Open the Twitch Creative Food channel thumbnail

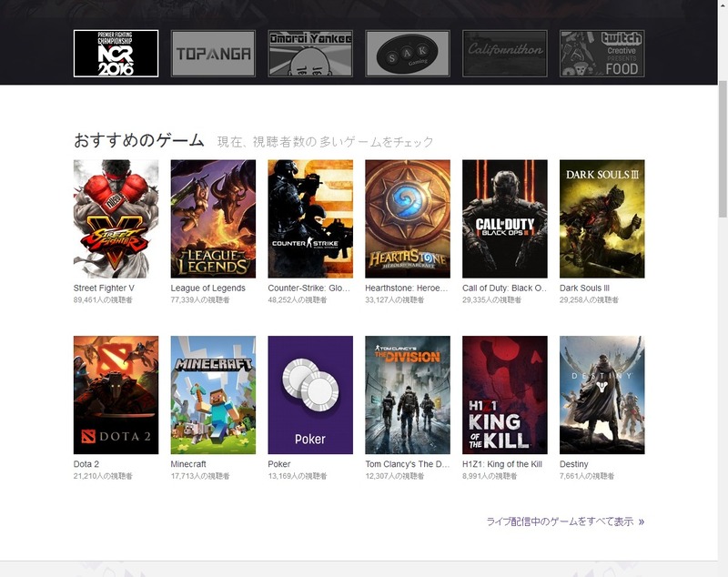coord(602,54)
